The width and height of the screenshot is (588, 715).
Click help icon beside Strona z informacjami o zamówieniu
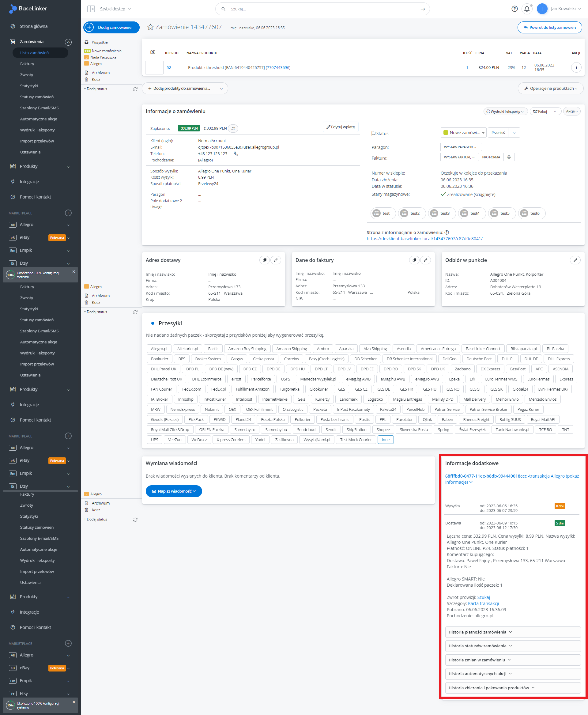pos(447,233)
